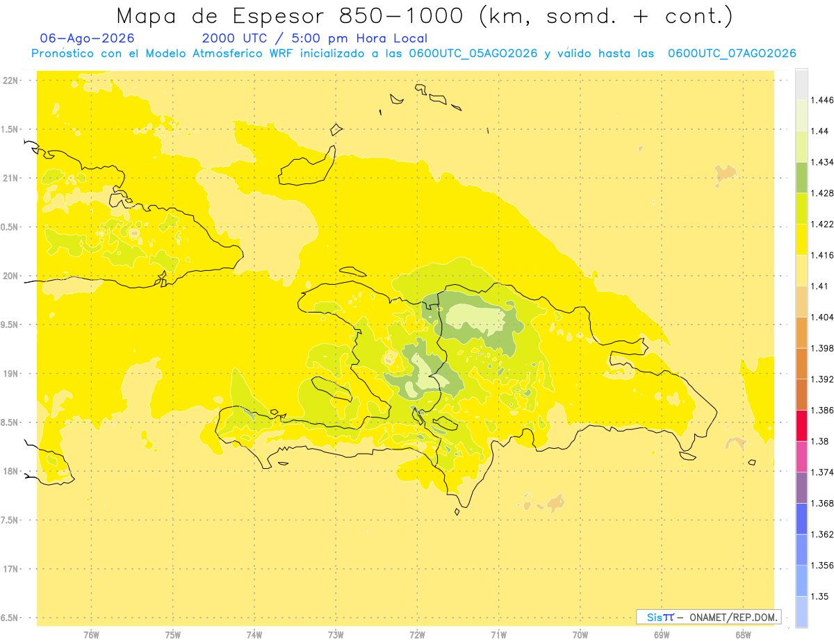Click the 68W longitude label
This screenshot has height=644, width=834.
743,635
